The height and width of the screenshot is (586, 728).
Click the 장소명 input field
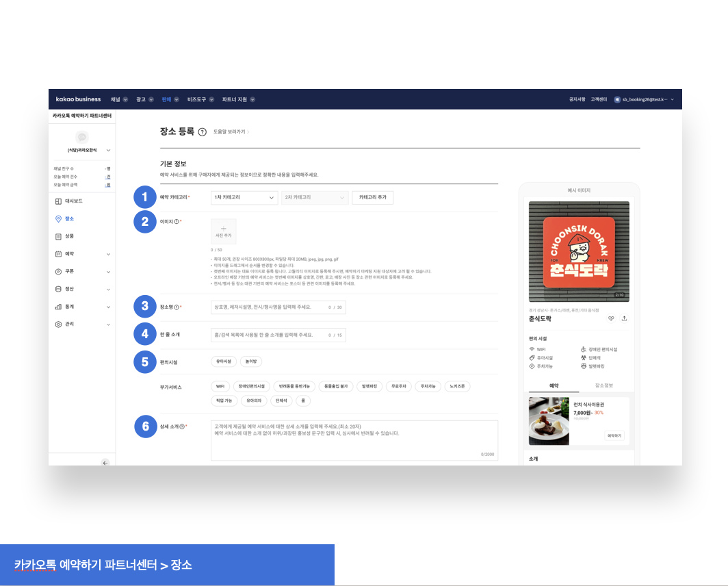coord(278,307)
